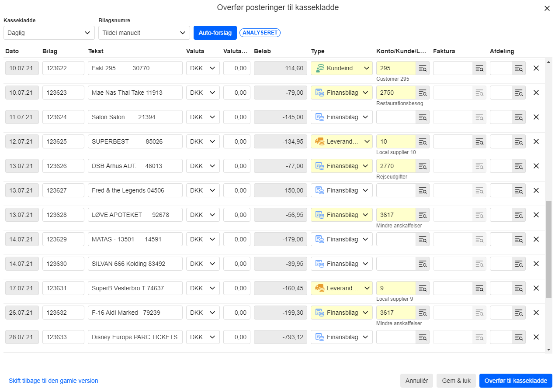This screenshot has width=555, height=392.
Task: Click invoice lookup on SuperB Vesterbro row
Action: [x=479, y=288]
